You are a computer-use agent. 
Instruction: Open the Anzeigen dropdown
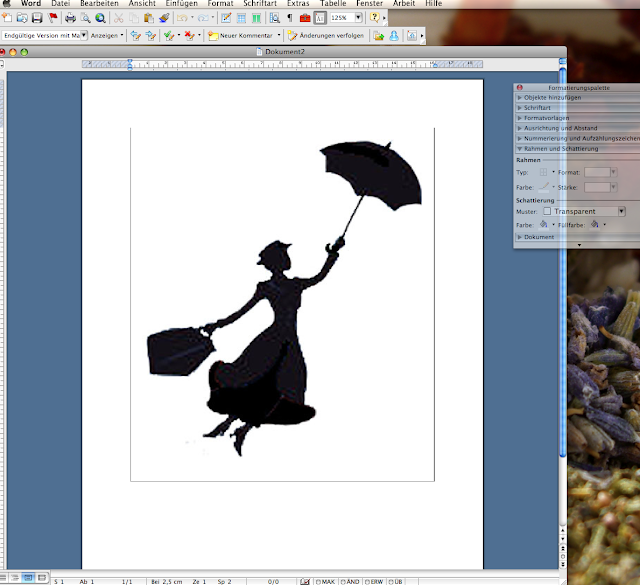click(x=107, y=36)
